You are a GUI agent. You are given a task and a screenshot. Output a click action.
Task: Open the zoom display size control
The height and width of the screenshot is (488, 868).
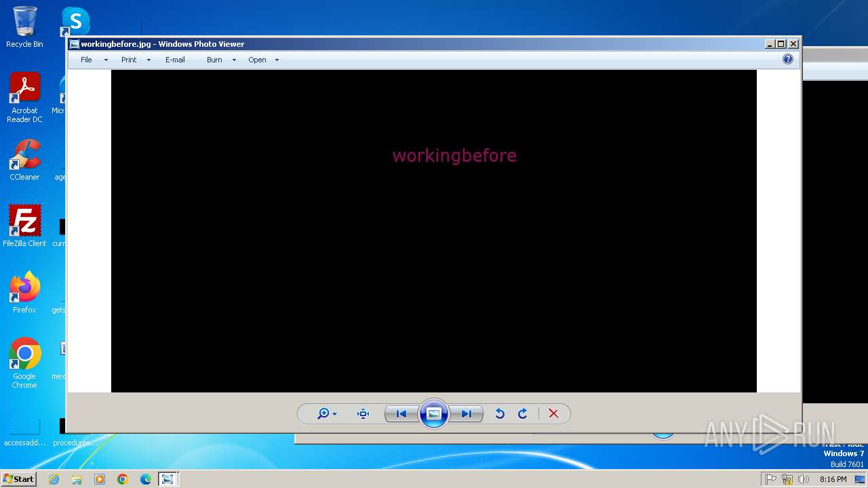pyautogui.click(x=327, y=413)
